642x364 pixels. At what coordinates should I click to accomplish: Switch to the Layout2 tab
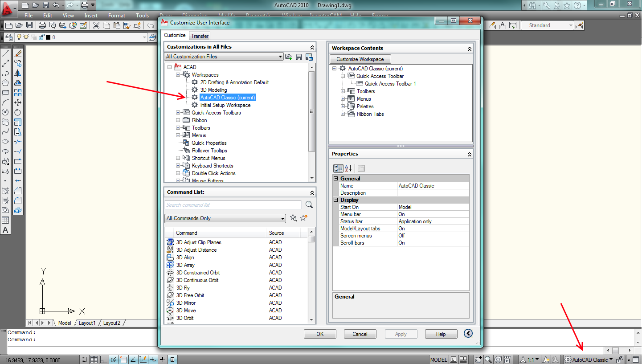pyautogui.click(x=112, y=323)
